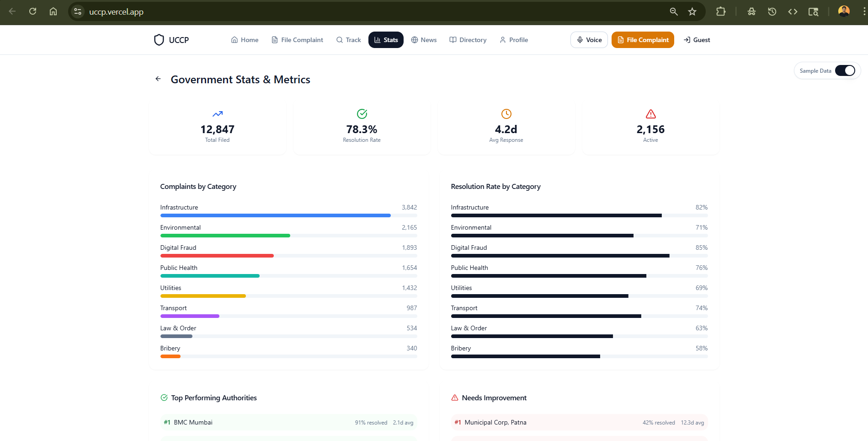
Task: Click the 2,156 Active value
Action: pos(650,129)
